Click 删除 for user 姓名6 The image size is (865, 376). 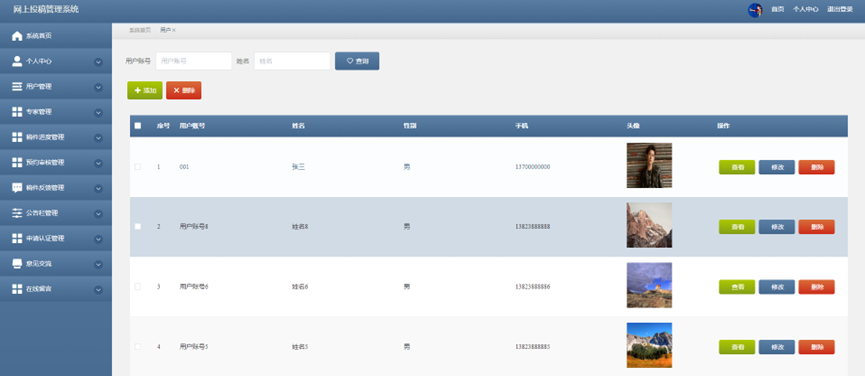(816, 287)
